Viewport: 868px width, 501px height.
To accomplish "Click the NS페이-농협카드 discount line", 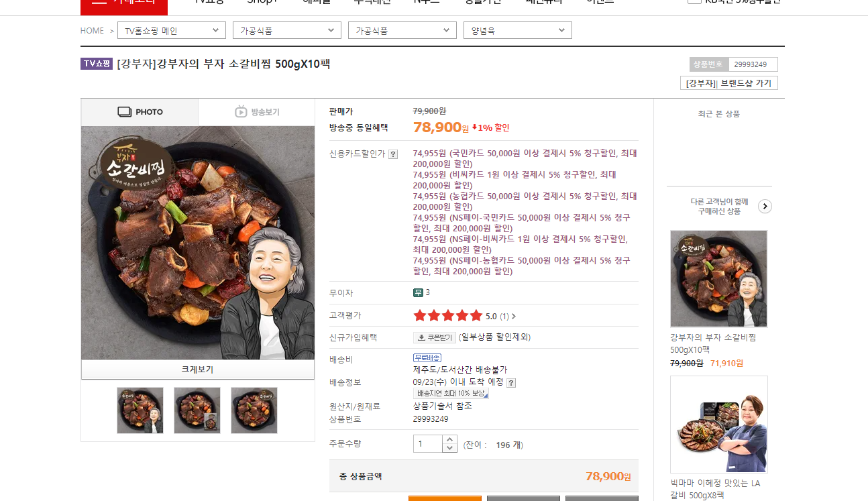I will 522,266.
